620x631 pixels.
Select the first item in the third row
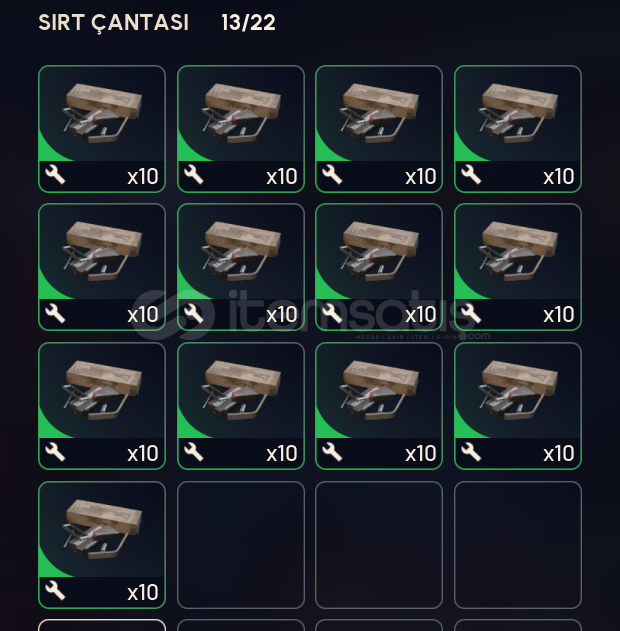coord(102,406)
